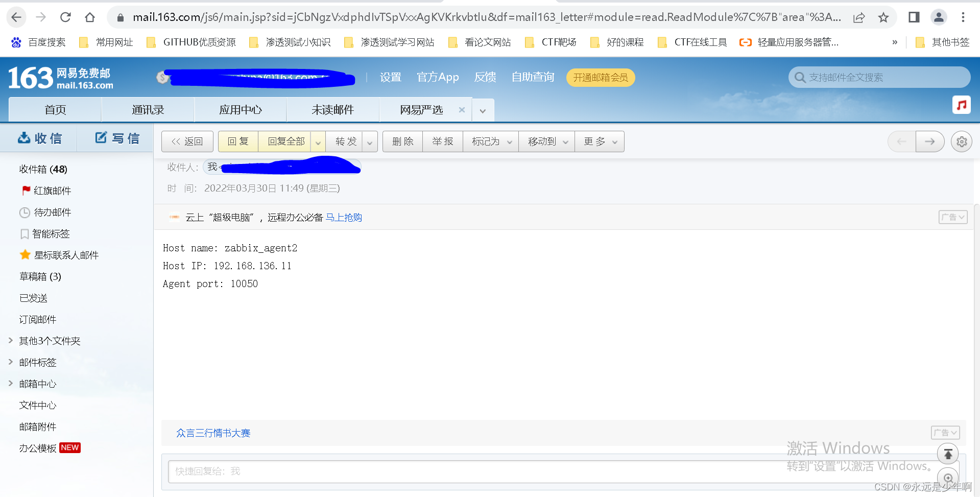Switch to the 网易严选 tab
This screenshot has height=497, width=980.
[x=421, y=110]
